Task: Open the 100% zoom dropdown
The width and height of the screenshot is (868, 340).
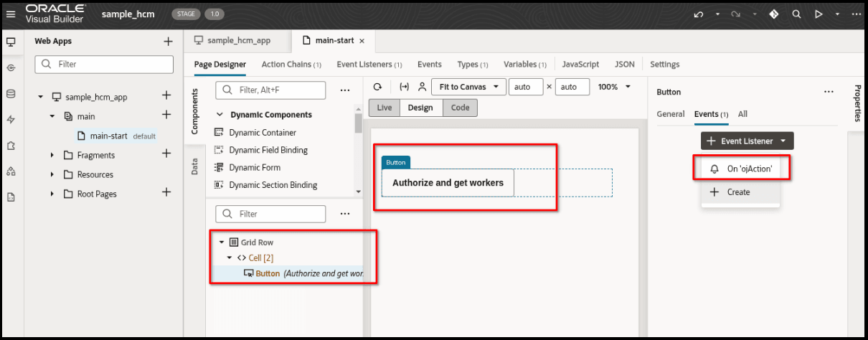Action: click(x=614, y=87)
